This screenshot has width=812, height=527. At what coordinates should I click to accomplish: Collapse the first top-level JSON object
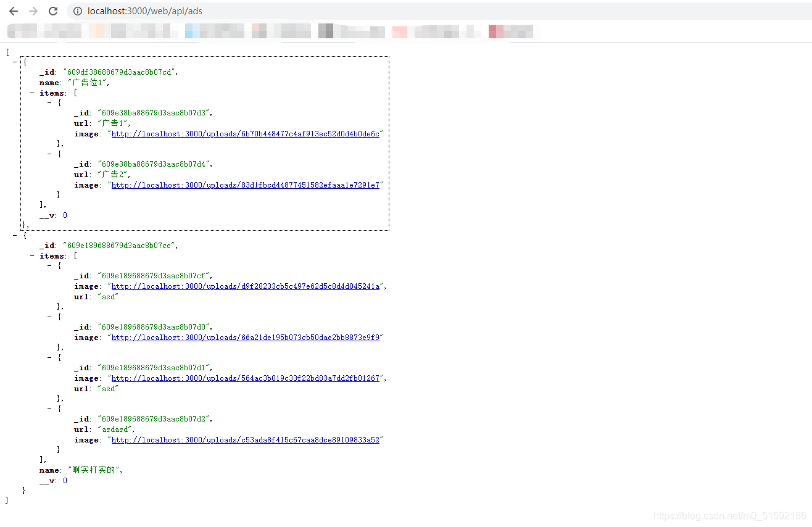(x=15, y=62)
